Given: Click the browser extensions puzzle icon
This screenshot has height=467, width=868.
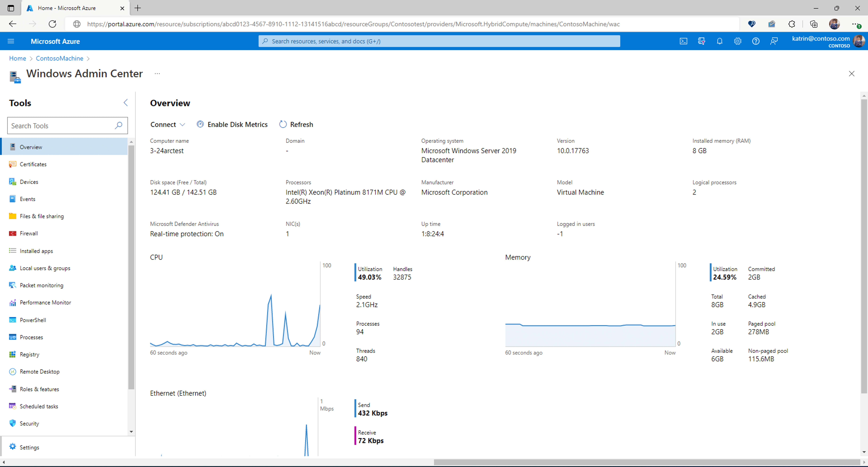Looking at the screenshot, I should (792, 24).
